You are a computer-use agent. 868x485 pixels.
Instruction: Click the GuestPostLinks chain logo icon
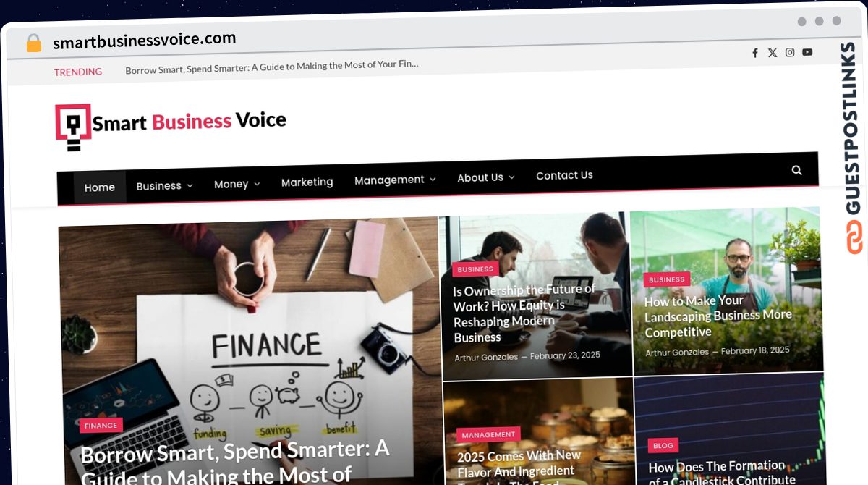(855, 237)
